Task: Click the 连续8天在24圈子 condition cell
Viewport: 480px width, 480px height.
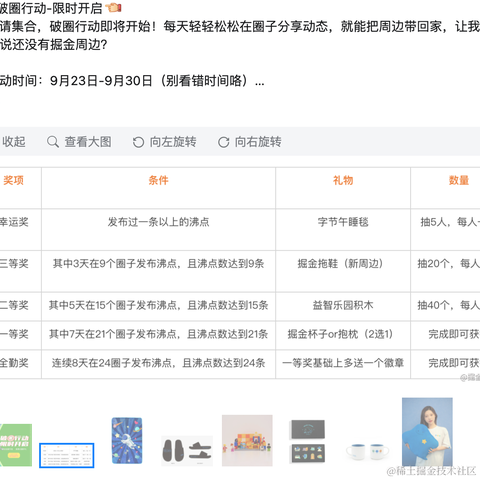Action: click(158, 363)
